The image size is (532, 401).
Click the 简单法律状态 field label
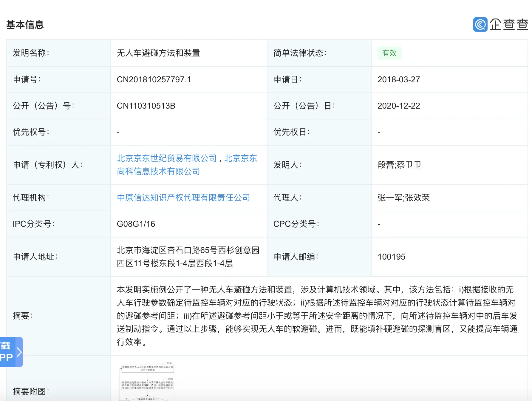(300, 53)
